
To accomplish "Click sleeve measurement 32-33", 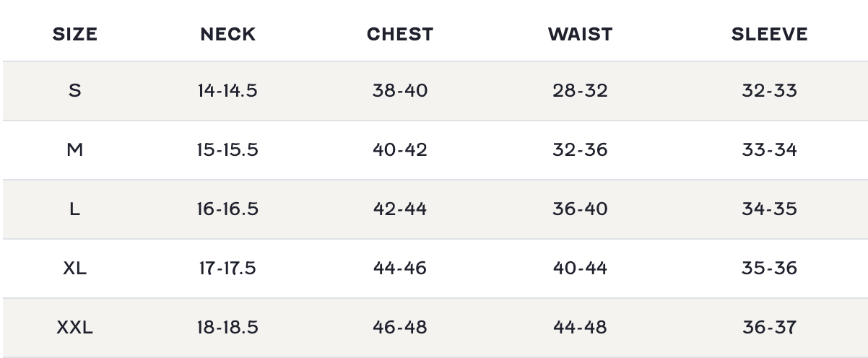I will [769, 91].
